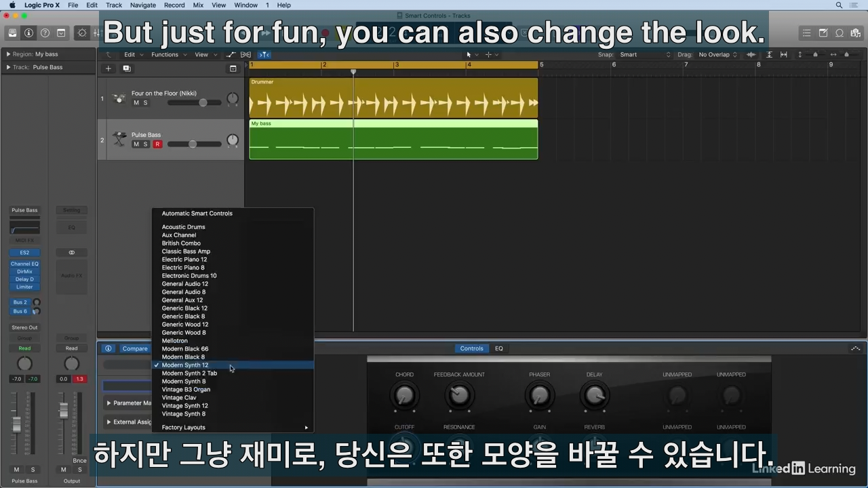
Task: Click the arpeggiator button at Smart Controls right
Action: click(855, 348)
